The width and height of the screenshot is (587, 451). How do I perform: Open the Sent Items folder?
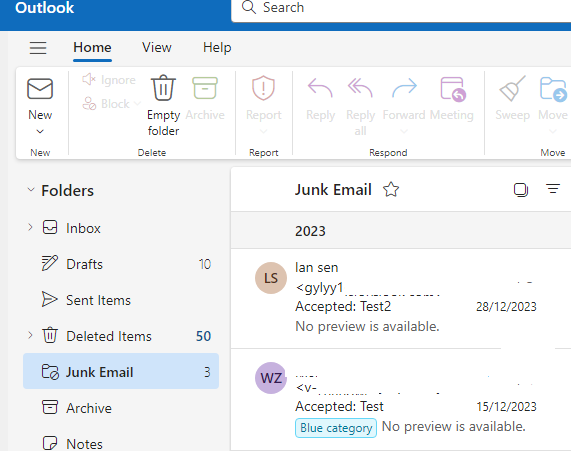pyautogui.click(x=121, y=300)
